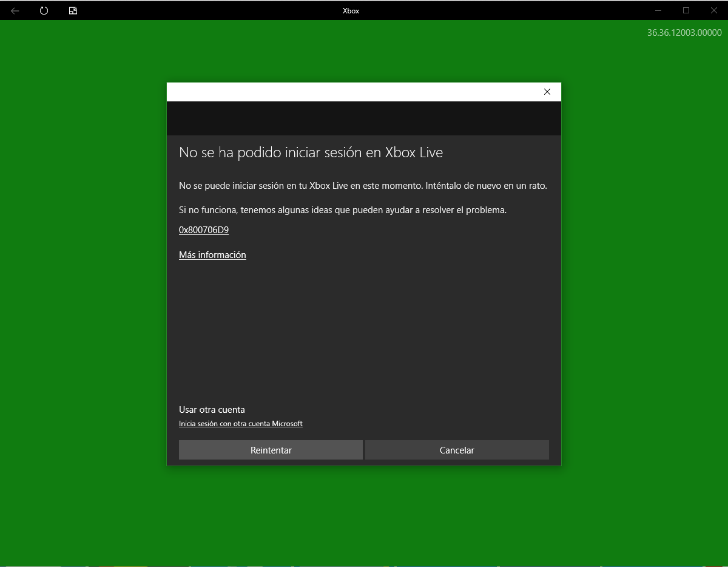Click the refresh icon in title bar
This screenshot has width=728, height=567.
(44, 10)
